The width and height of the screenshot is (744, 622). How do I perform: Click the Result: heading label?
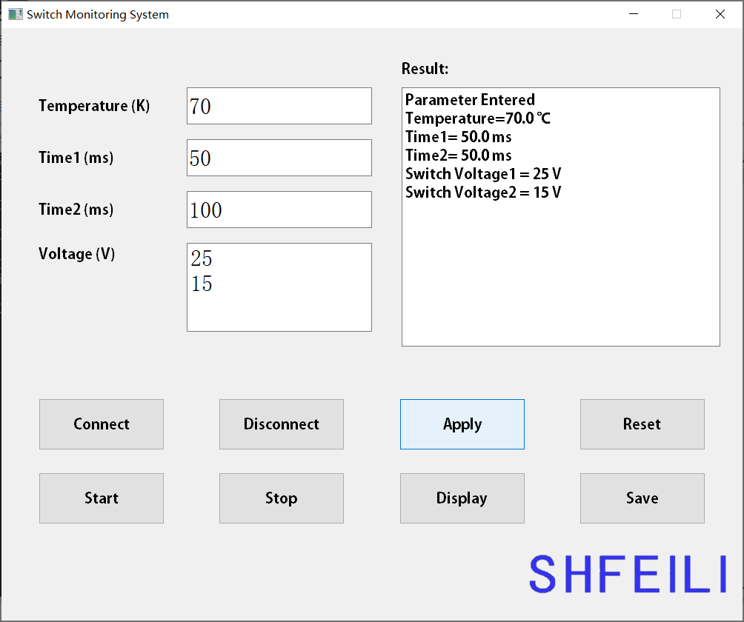tap(425, 69)
